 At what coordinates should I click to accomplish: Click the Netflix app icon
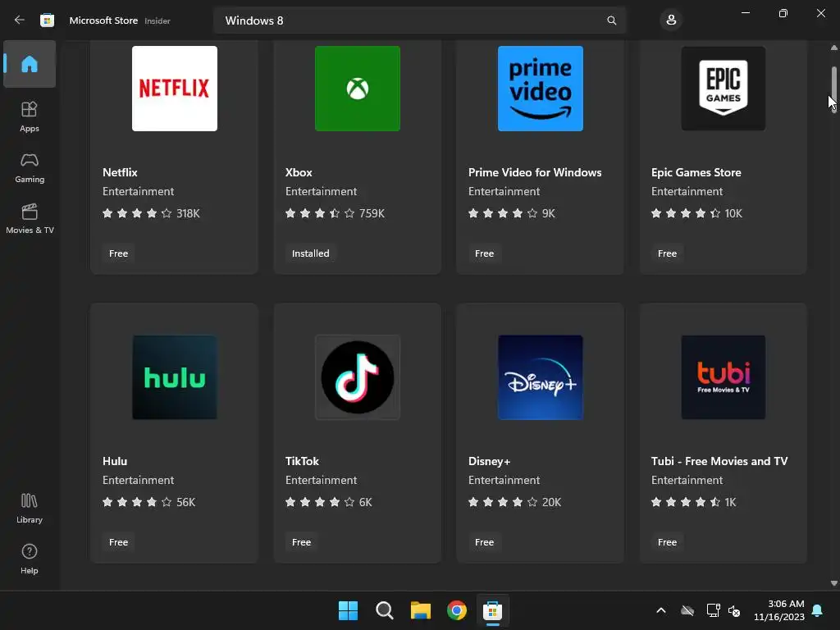pyautogui.click(x=175, y=89)
